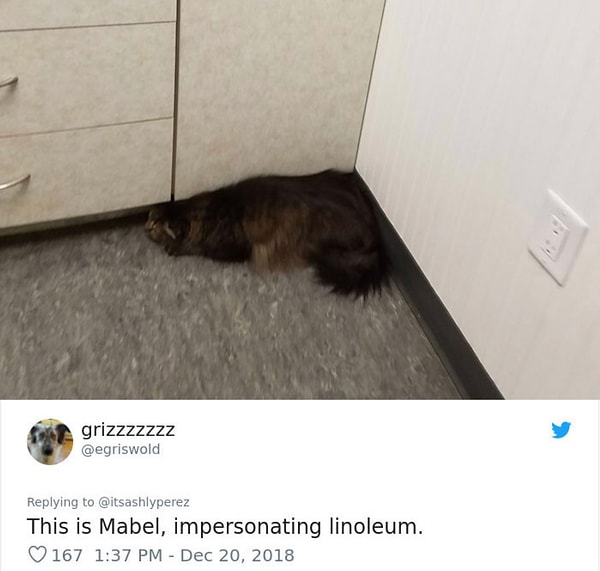Click the cat's head in photo
Viewport: 600px width, 571px height.
[x=165, y=227]
